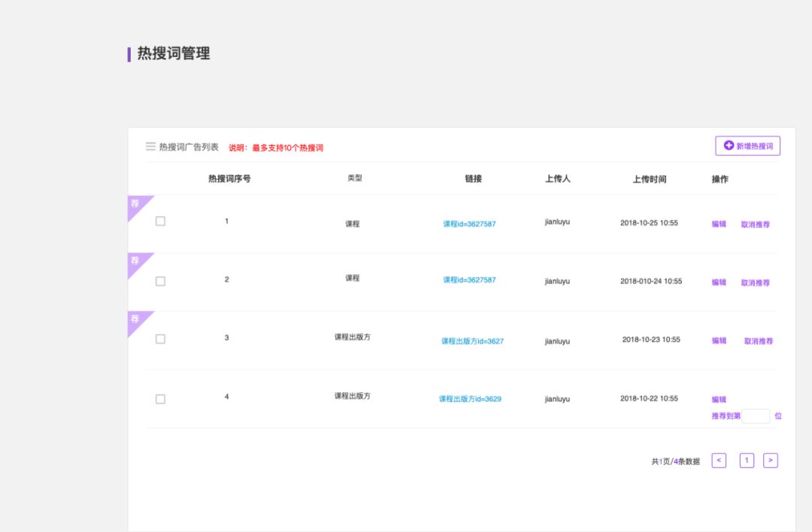
Task: Click the 新增热搜词 add button
Action: pyautogui.click(x=747, y=146)
